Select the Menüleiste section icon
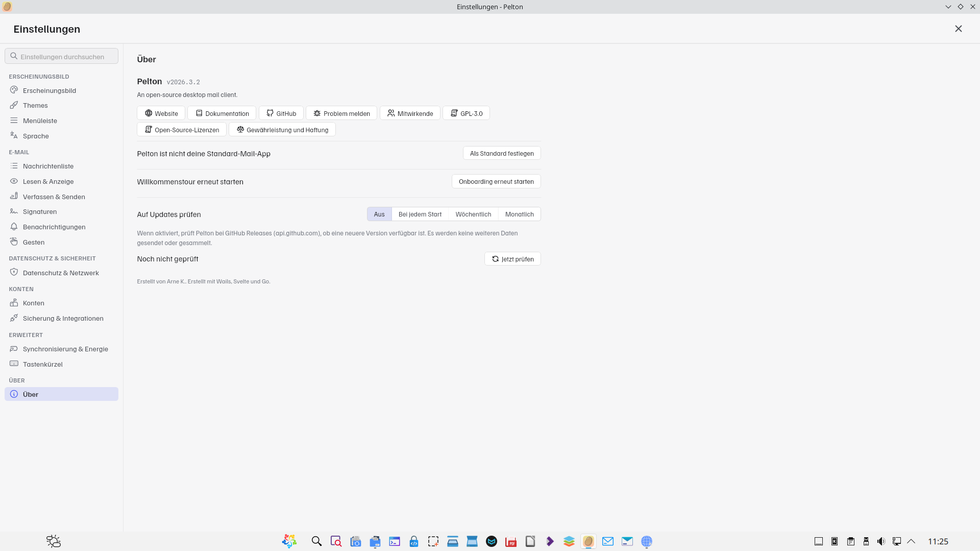The height and width of the screenshot is (551, 980). [14, 121]
